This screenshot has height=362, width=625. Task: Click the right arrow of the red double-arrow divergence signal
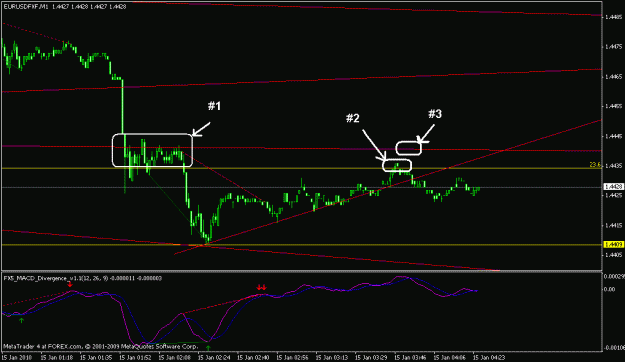[x=264, y=287]
